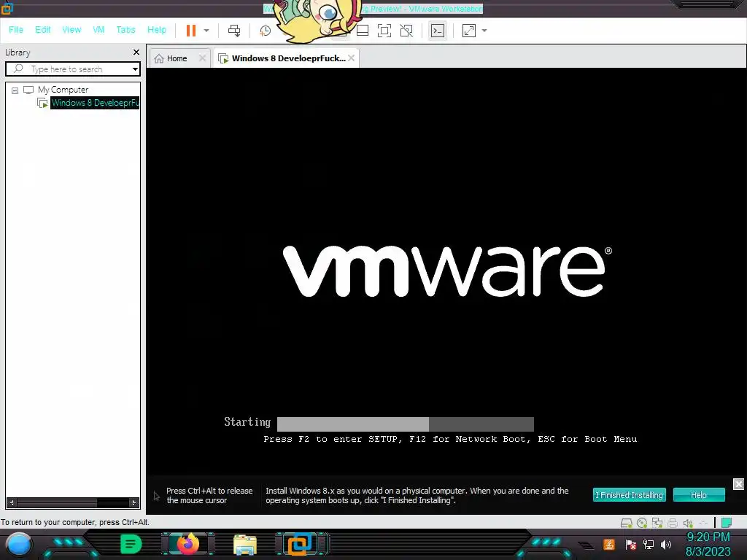Open the VM menu
Image resolution: width=747 pixels, height=560 pixels.
(x=98, y=29)
